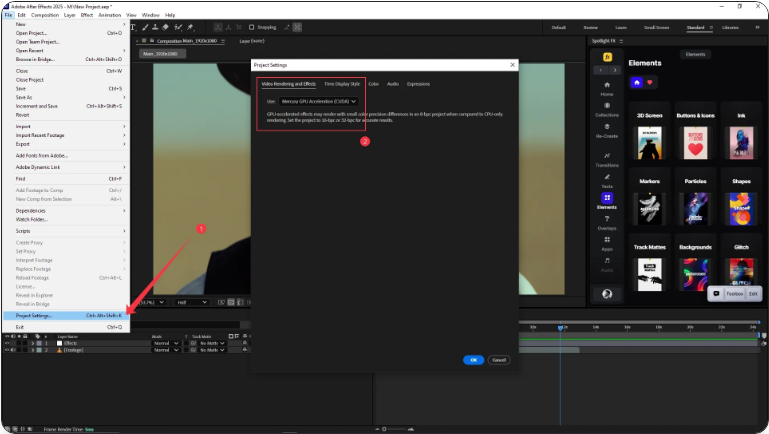
Task: Select the Type tool in toolbar
Action: 132,27
